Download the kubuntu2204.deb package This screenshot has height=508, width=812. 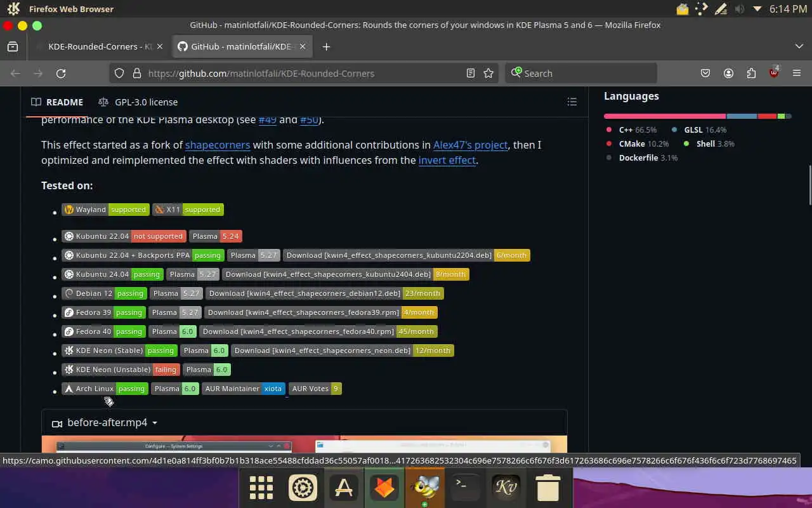406,255
